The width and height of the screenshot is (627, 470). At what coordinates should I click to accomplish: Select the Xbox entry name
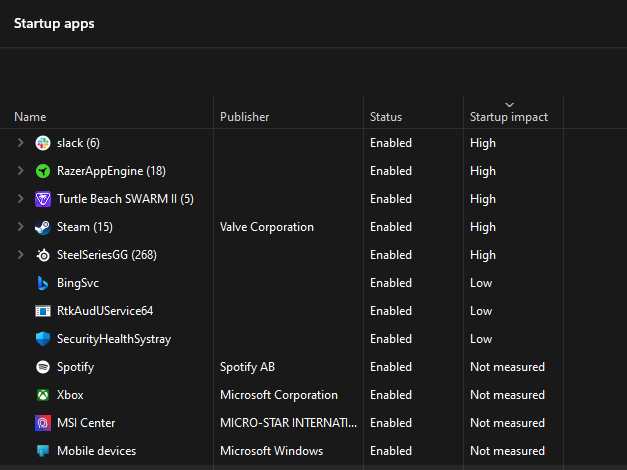70,395
